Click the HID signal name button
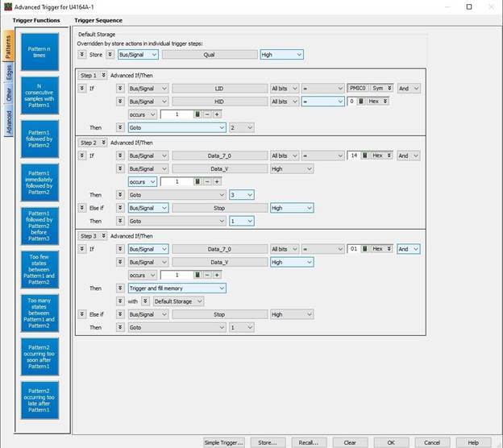This screenshot has width=503, height=448. point(220,102)
